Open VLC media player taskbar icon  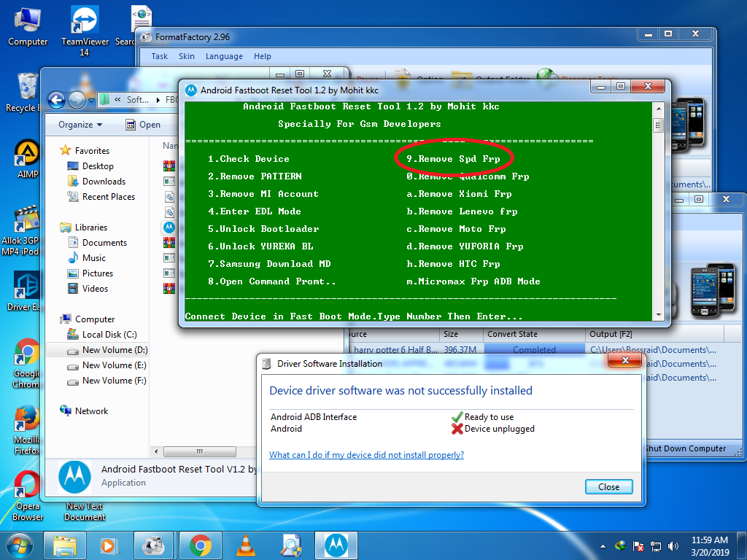point(245,545)
